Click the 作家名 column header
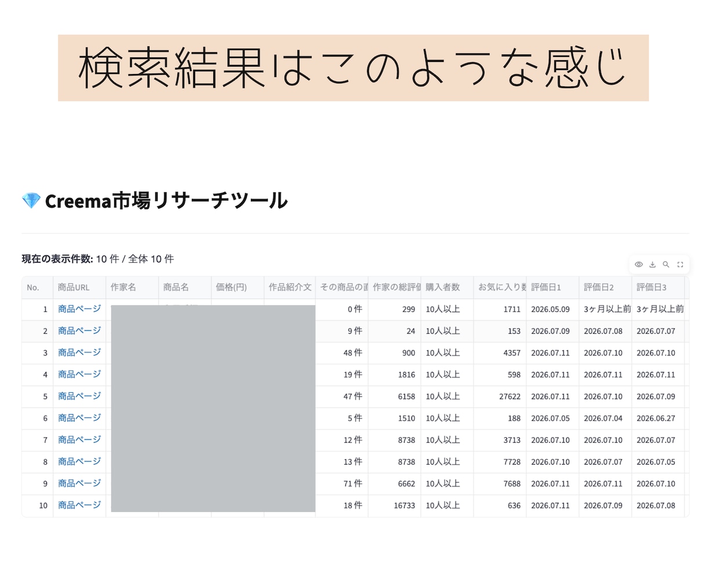Viewport: 707px width, 588px height. tap(132, 287)
